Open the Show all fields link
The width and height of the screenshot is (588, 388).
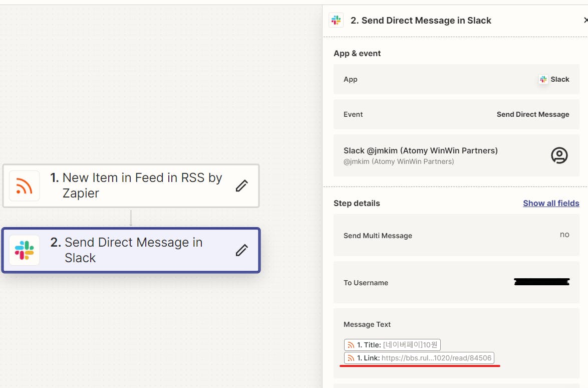[x=551, y=203]
